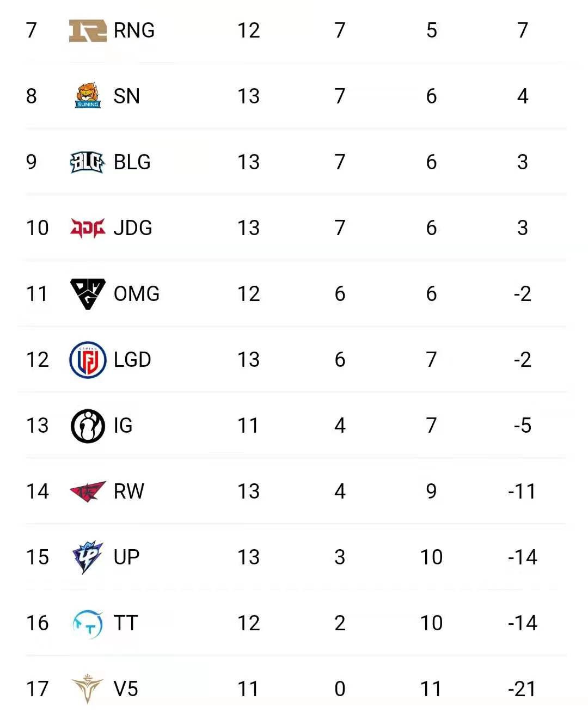Click UP's 10 losses value

pyautogui.click(x=431, y=557)
